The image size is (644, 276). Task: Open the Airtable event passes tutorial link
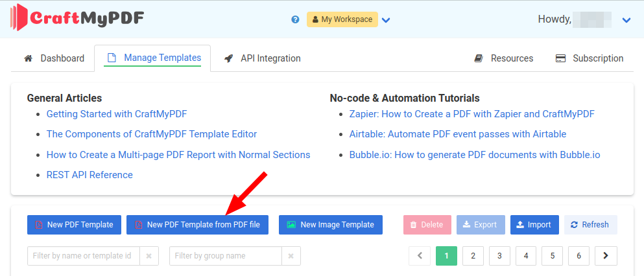[x=458, y=134]
